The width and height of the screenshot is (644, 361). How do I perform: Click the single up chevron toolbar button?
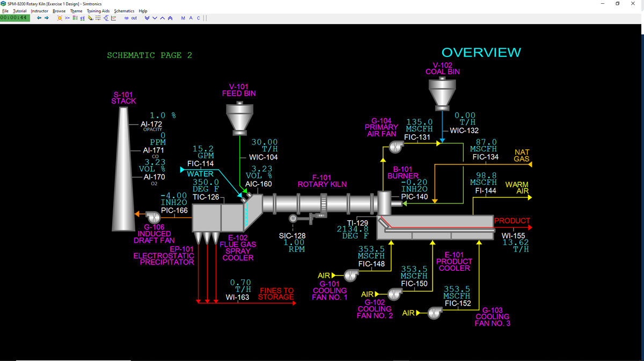163,18
